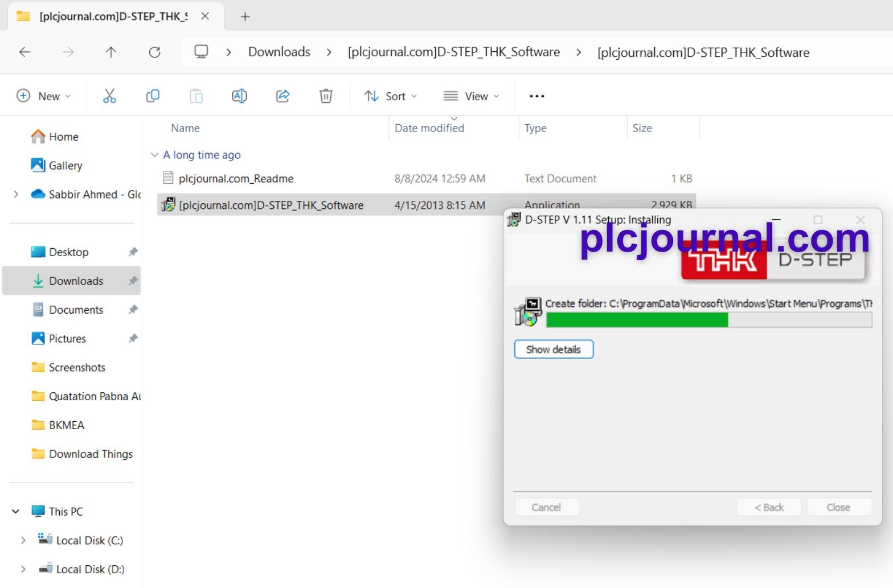Image resolution: width=893 pixels, height=588 pixels.
Task: Close the D-STEP_THK Explorer tab
Action: 205,16
